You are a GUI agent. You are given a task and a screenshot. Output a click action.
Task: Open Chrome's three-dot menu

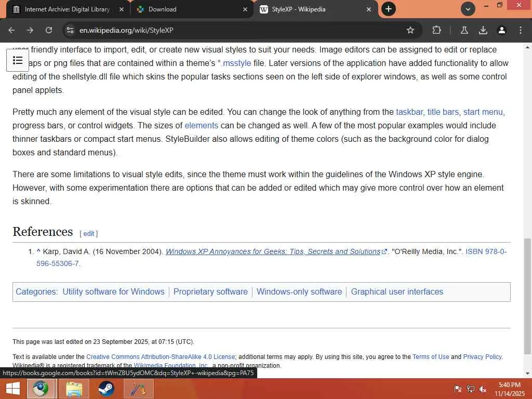click(x=520, y=30)
